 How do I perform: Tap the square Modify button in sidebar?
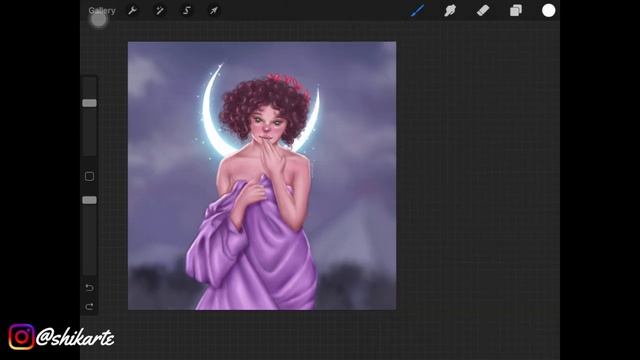89,176
